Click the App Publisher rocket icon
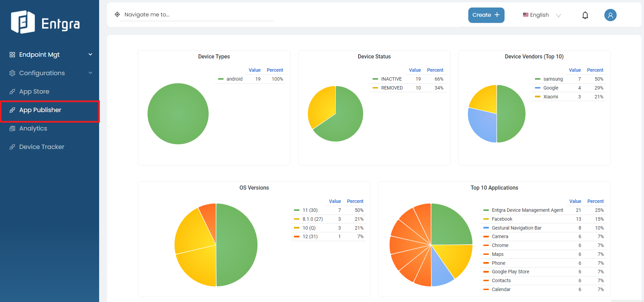The width and height of the screenshot is (644, 302). point(12,110)
